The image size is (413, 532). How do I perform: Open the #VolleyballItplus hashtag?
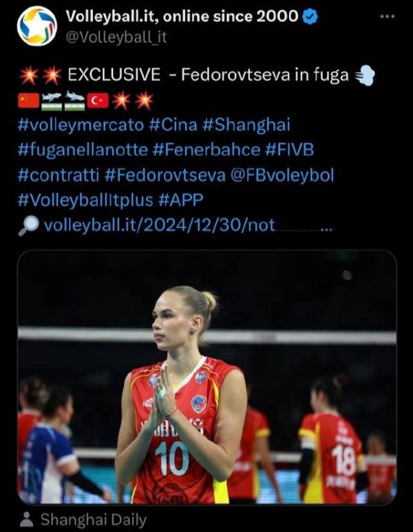85,200
